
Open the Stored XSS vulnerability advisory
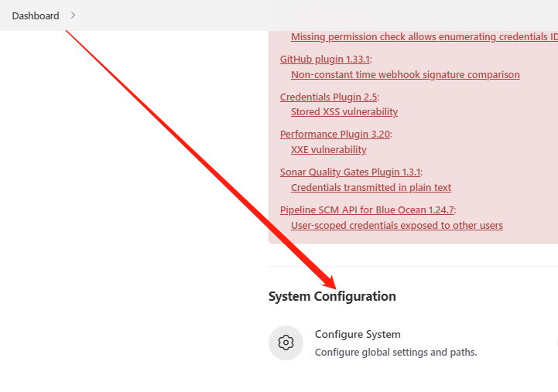tap(344, 112)
